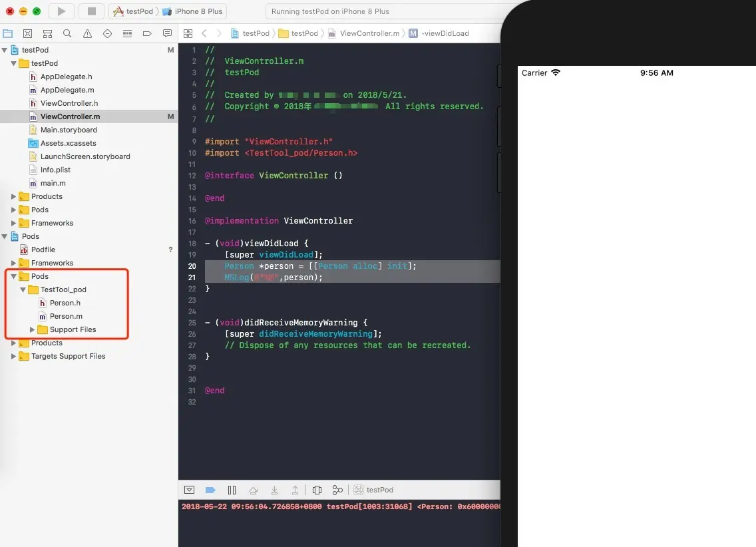This screenshot has width=756, height=547.
Task: Expand Frameworks folder under Pods project
Action: [x=13, y=263]
